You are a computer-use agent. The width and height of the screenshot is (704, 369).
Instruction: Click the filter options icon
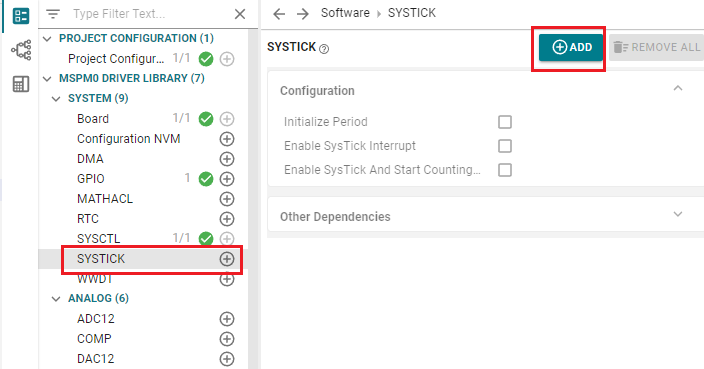(53, 14)
